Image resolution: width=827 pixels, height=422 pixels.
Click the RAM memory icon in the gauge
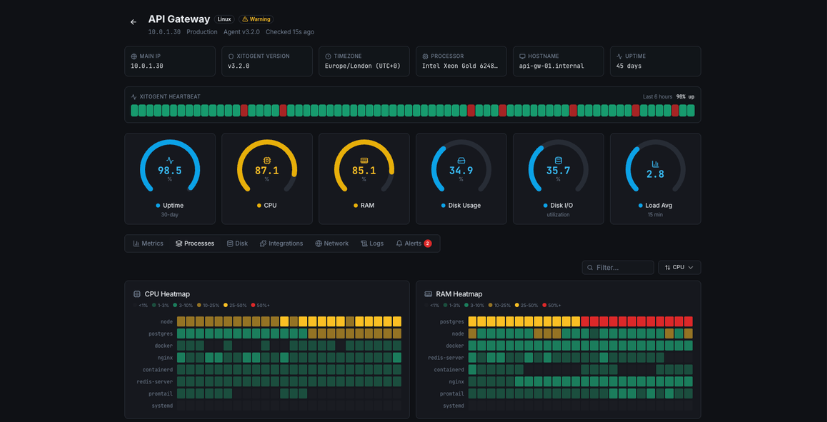coord(364,160)
